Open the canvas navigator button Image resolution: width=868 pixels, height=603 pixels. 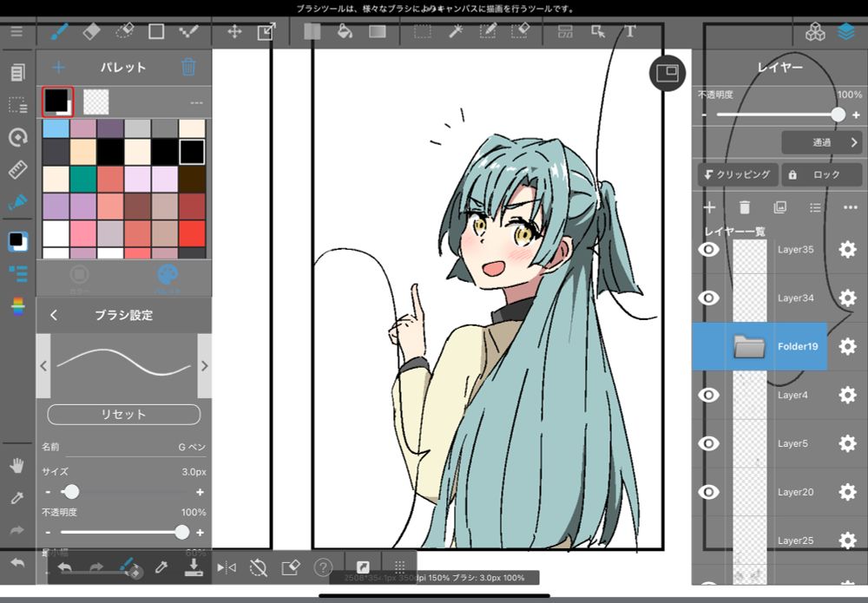[x=667, y=73]
